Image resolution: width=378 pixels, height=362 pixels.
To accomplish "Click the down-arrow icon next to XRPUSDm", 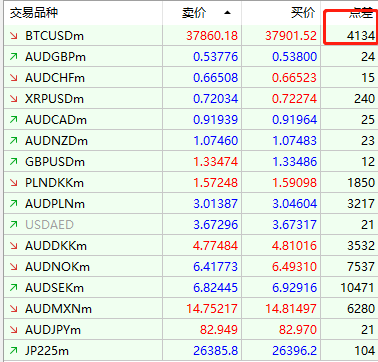I will pyautogui.click(x=14, y=99).
